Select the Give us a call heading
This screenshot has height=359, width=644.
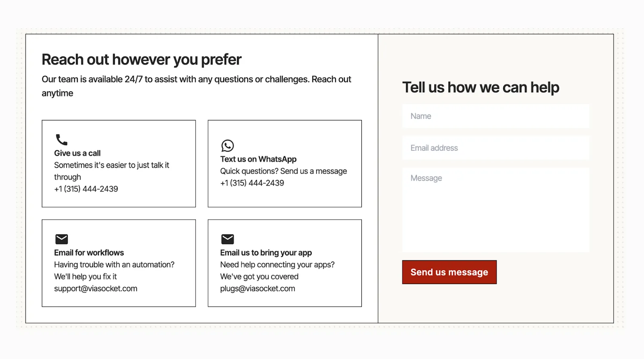click(77, 153)
